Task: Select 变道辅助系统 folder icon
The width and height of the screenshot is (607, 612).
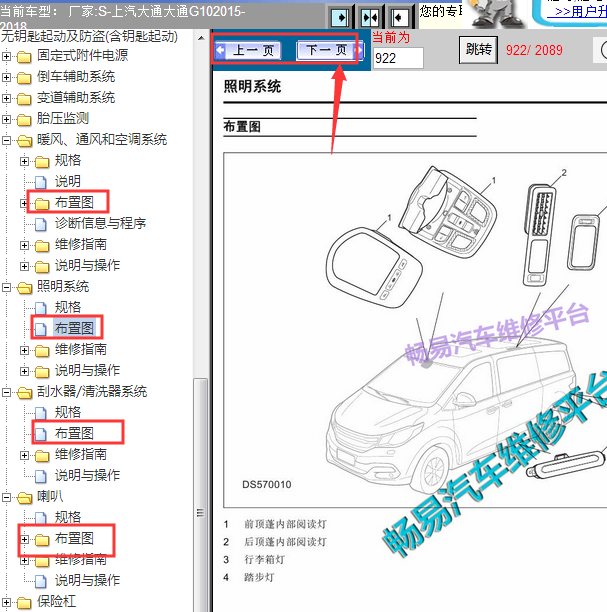Action: click(24, 99)
